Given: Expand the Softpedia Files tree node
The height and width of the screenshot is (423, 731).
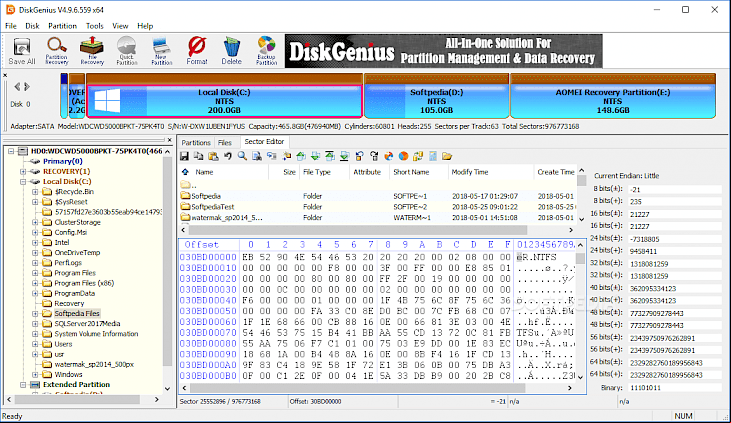Looking at the screenshot, I should click(35, 313).
